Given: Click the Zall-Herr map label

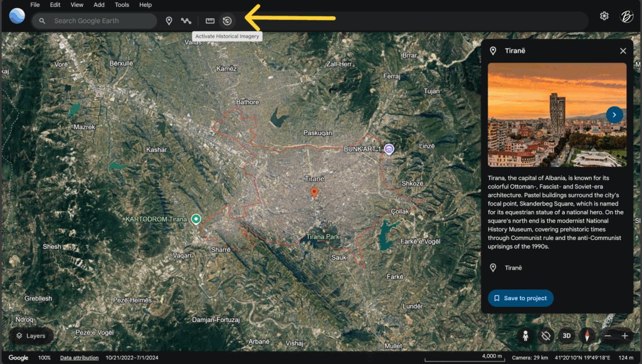Looking at the screenshot, I should (x=339, y=64).
